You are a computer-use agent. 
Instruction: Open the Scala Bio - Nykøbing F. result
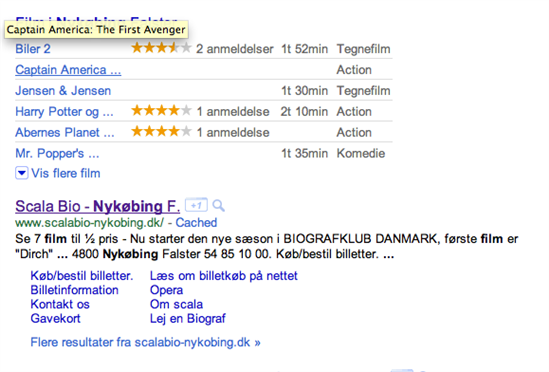(98, 206)
